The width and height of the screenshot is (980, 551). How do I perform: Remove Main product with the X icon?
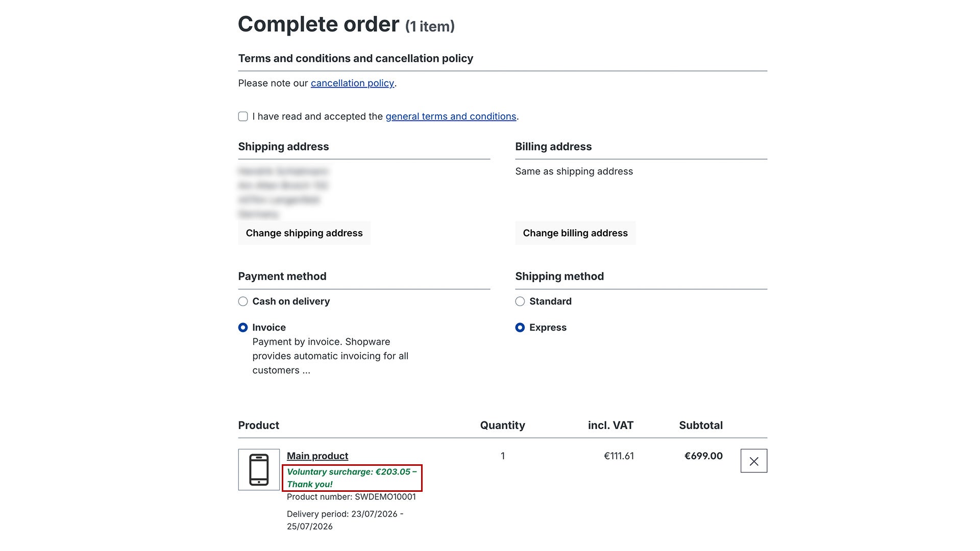(754, 461)
